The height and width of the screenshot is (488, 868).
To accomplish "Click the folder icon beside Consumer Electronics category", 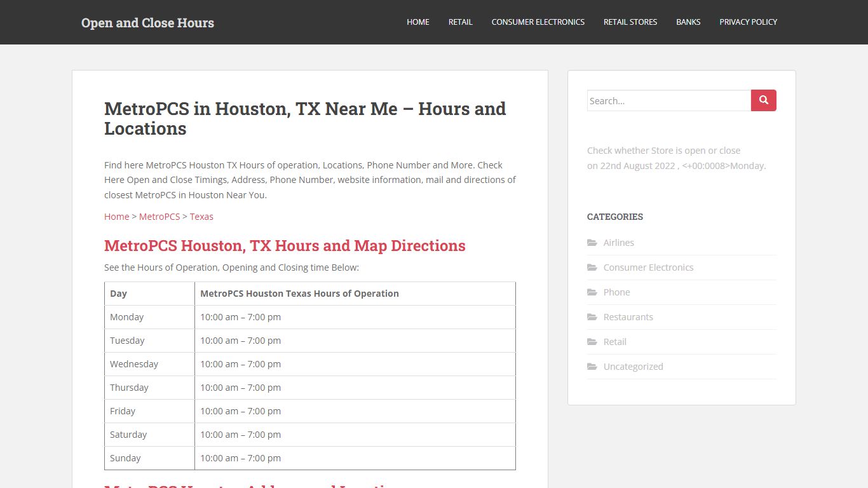I will [x=592, y=268].
